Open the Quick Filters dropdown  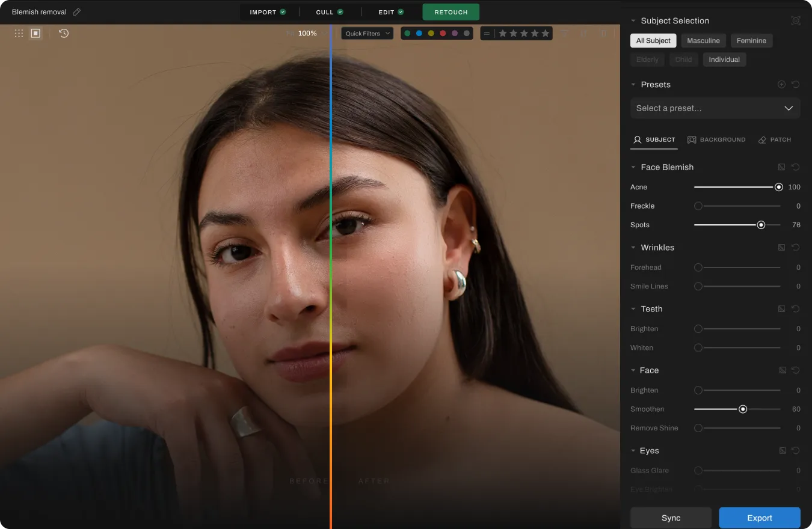(x=367, y=34)
